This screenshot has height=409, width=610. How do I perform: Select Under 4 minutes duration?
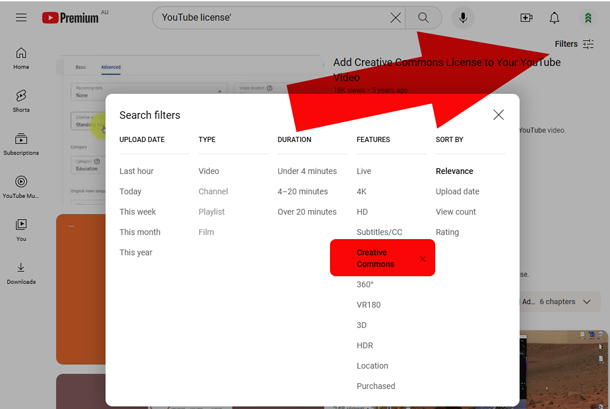point(307,171)
